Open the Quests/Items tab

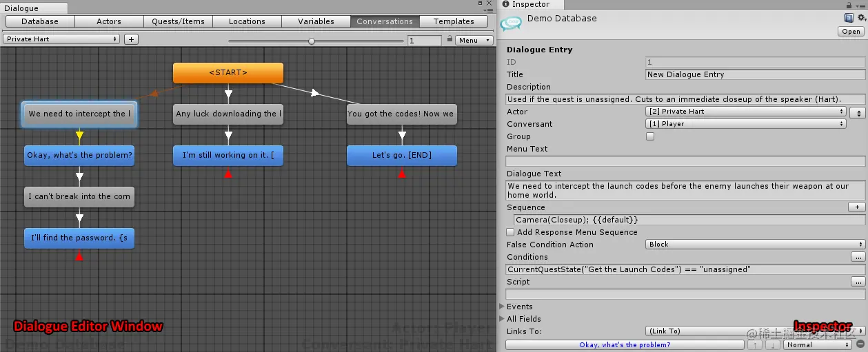click(x=178, y=21)
